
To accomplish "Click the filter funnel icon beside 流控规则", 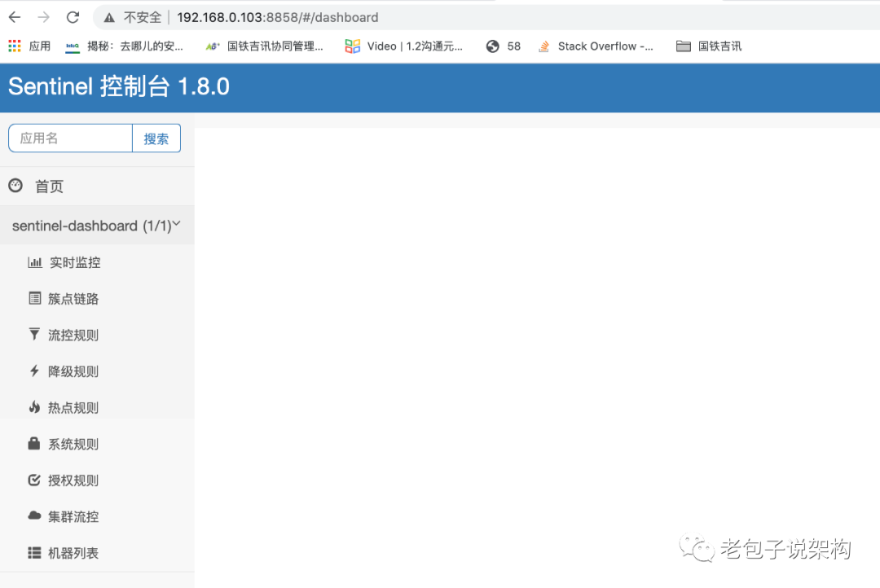I will pos(34,335).
